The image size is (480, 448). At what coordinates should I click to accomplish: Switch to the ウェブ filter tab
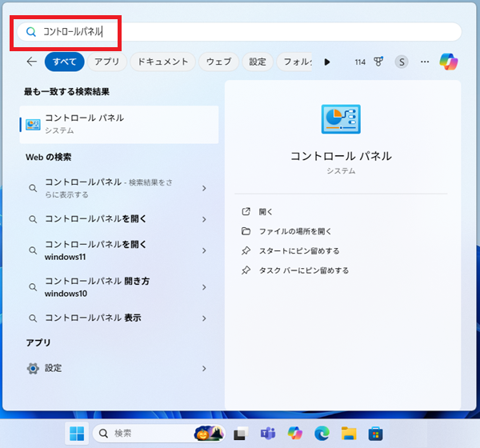[219, 62]
